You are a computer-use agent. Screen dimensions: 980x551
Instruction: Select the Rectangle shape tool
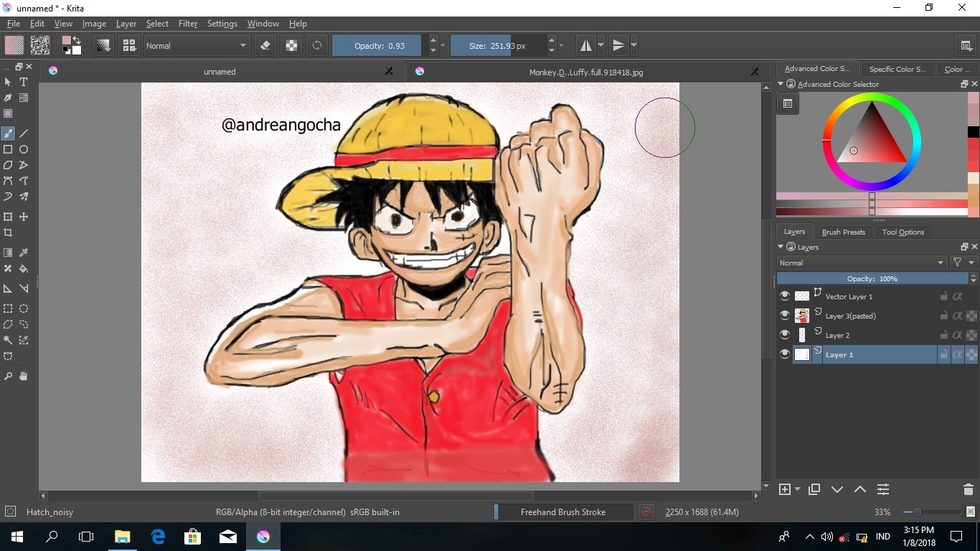[8, 149]
